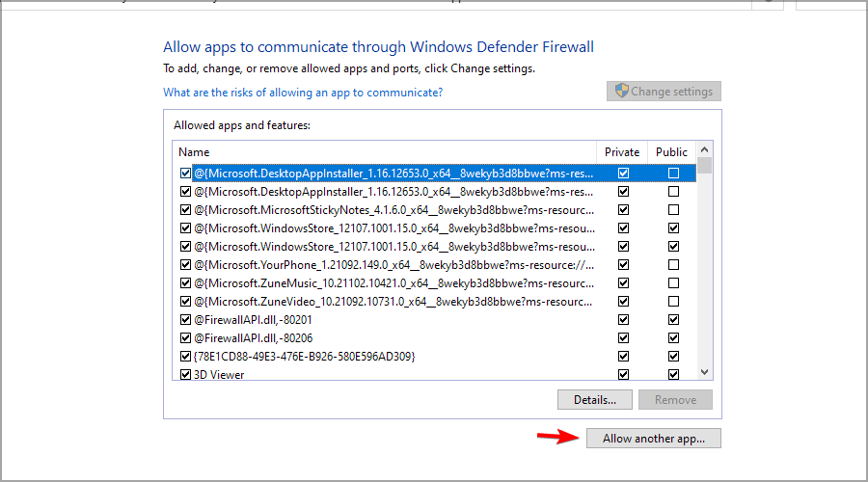Toggle Private checkbox for 3D Viewer
The image size is (868, 482).
623,374
